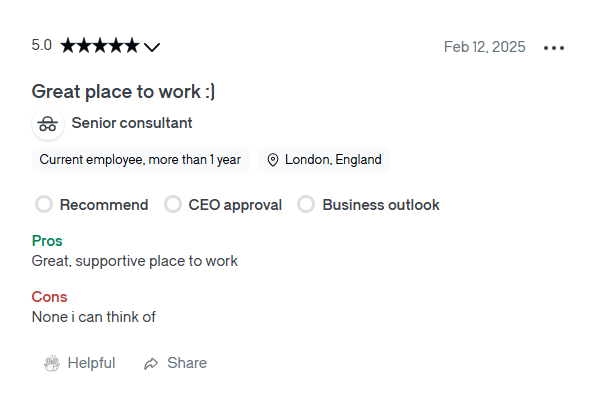The image size is (606, 416).
Task: Select the CEO approval circle indicator
Action: tap(173, 204)
